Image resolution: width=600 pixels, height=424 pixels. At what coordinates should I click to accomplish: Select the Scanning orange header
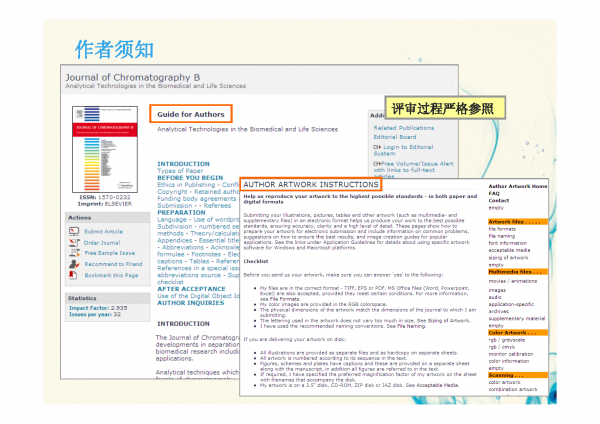pos(518,375)
